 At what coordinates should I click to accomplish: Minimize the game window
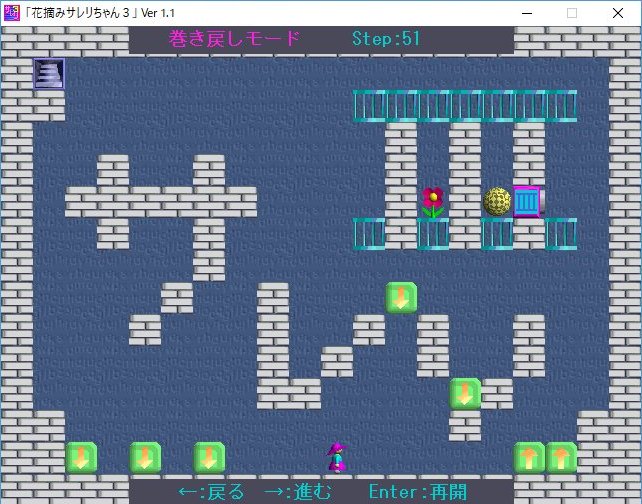[526, 13]
